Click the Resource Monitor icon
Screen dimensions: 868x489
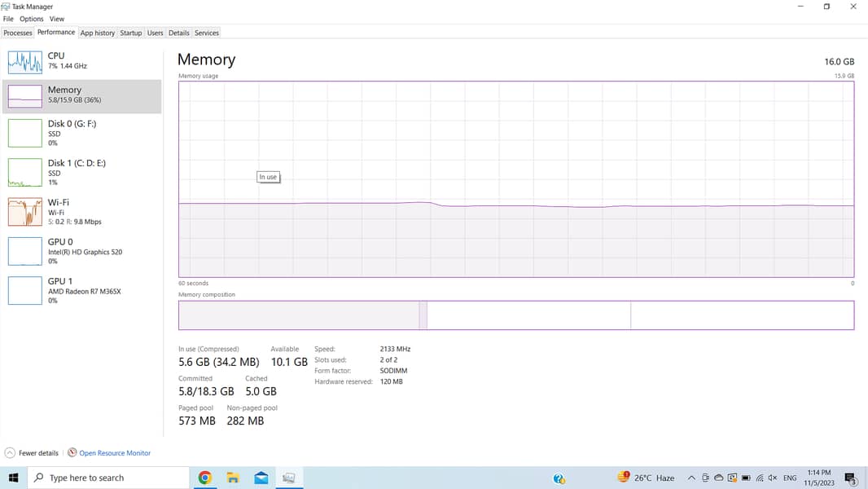pos(72,453)
